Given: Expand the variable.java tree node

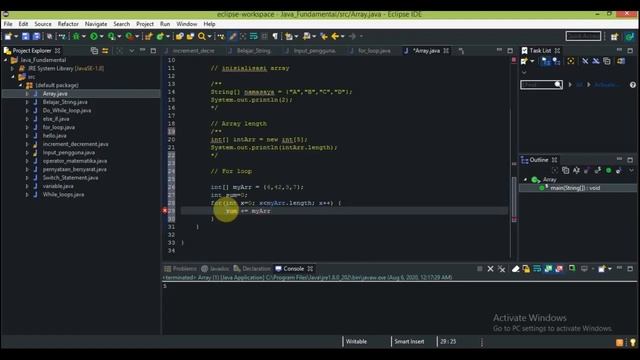Looking at the screenshot, I should coord(27,186).
